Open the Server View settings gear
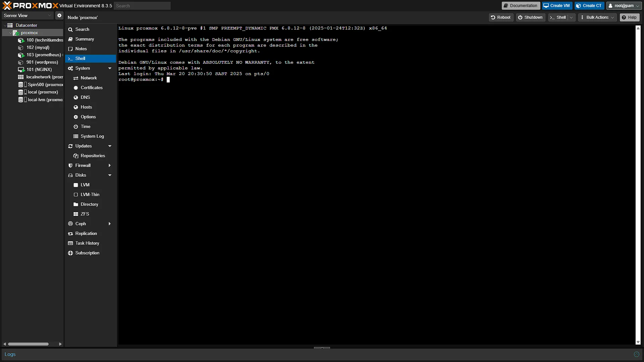 pyautogui.click(x=59, y=15)
